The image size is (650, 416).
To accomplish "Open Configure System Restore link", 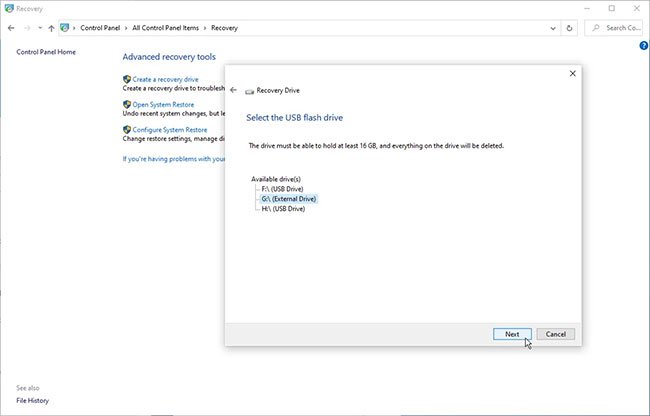I will (x=170, y=130).
